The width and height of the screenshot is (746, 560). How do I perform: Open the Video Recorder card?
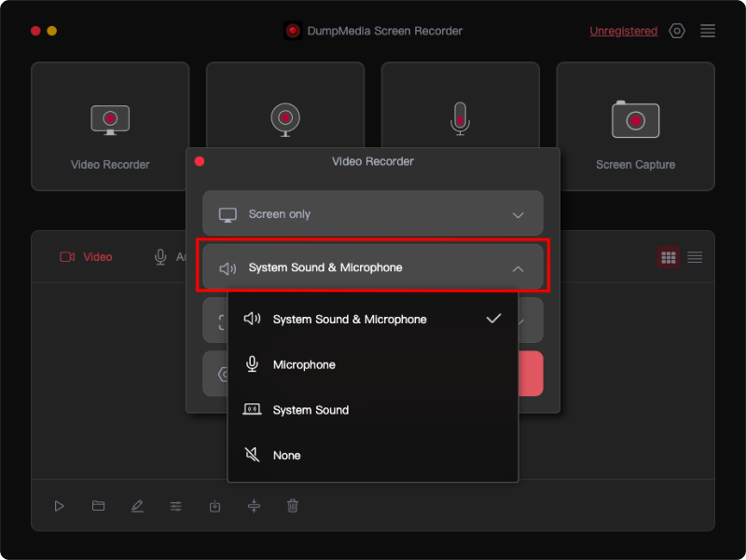[x=110, y=126]
